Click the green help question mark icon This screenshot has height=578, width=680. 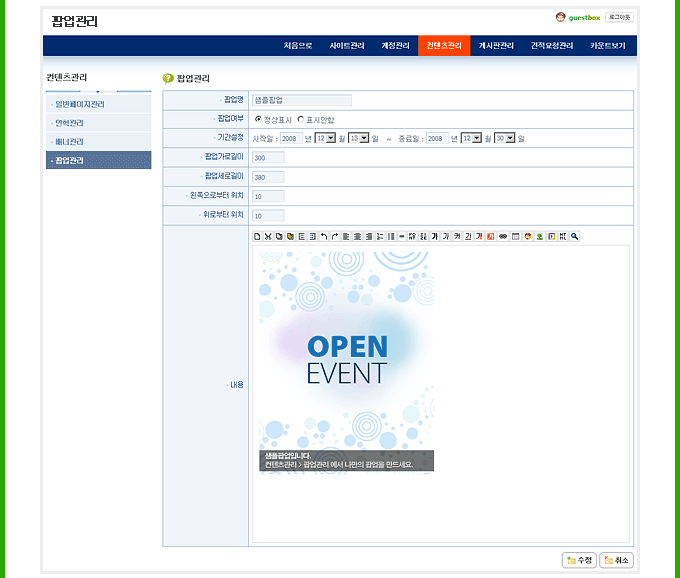click(168, 78)
